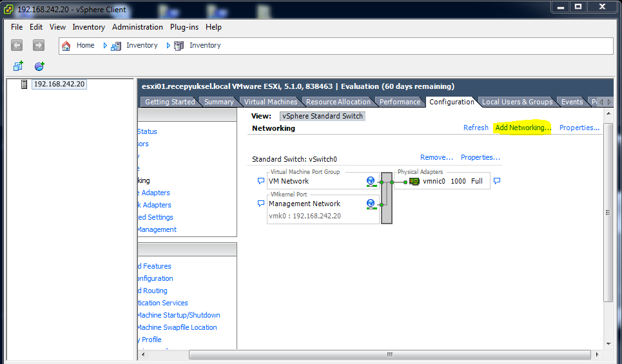The height and width of the screenshot is (364, 622).
Task: Click Remove link for vSwitch0
Action: click(x=436, y=157)
